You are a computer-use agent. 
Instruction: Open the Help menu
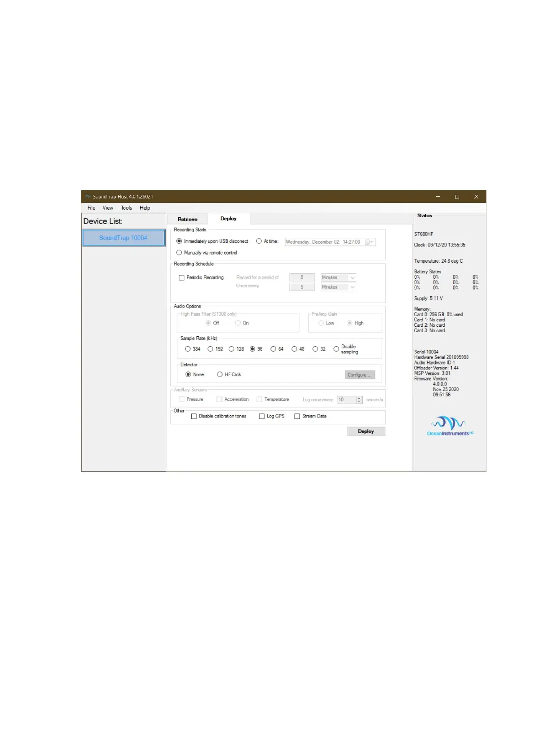pyautogui.click(x=145, y=208)
